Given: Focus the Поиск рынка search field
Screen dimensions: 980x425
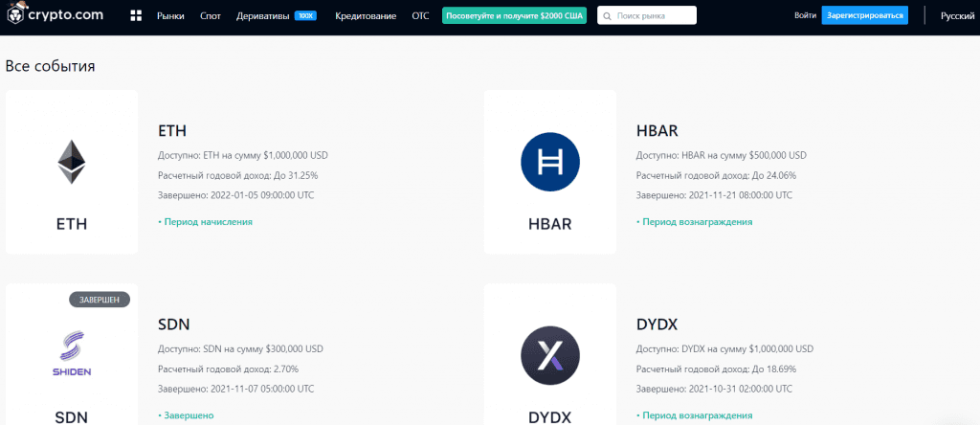Looking at the screenshot, I should coord(647,15).
